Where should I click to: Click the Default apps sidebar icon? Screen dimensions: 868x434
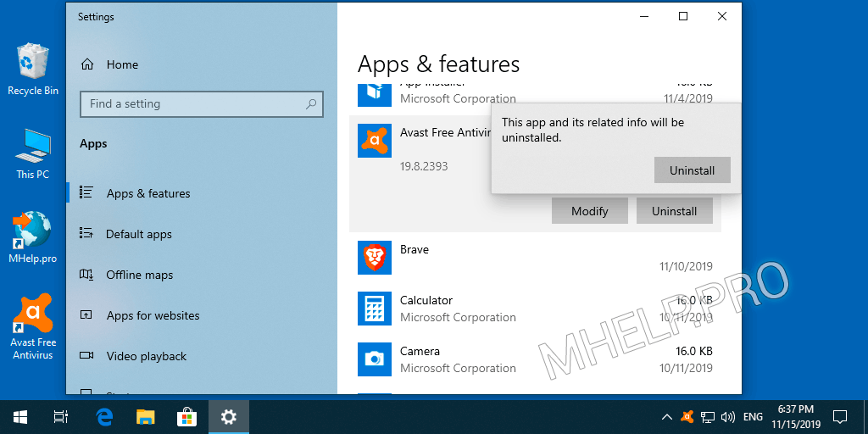click(x=86, y=233)
